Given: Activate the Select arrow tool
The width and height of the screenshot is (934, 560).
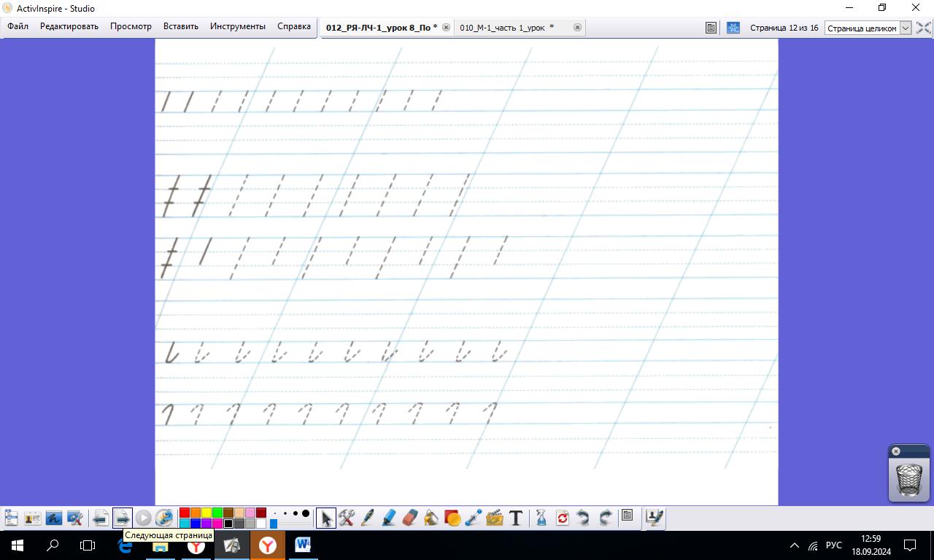Looking at the screenshot, I should [326, 518].
